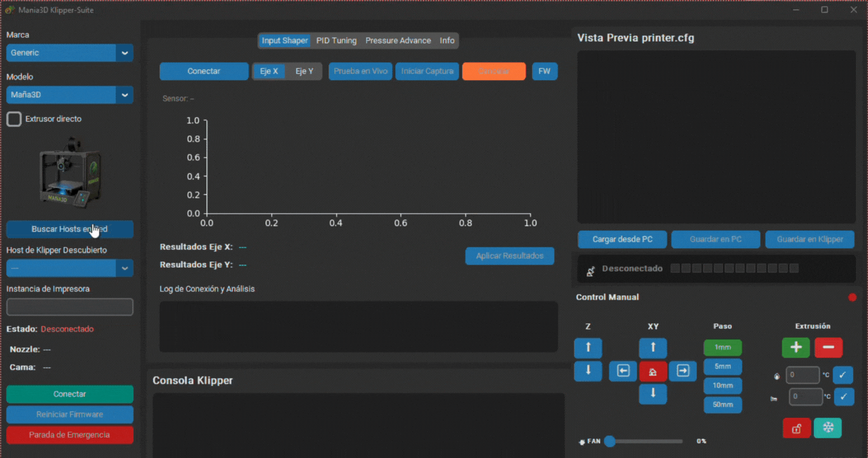868x458 pixels.
Task: Click the red unlock motors icon
Action: [x=796, y=428]
